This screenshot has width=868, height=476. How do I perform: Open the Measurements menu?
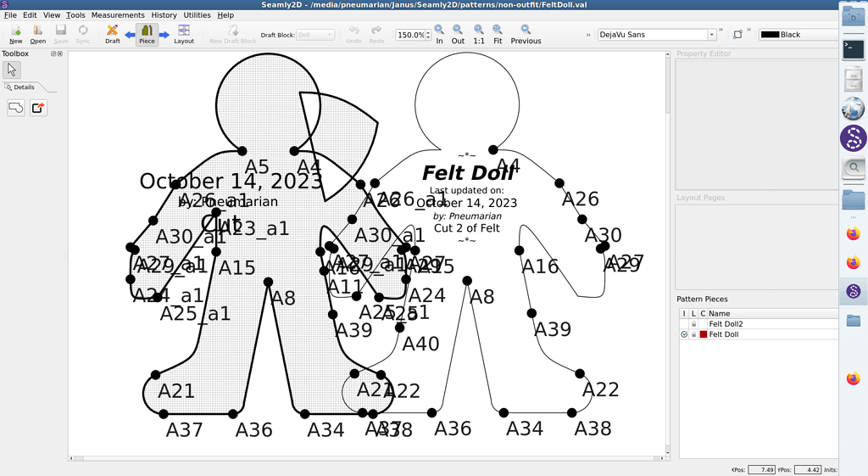(118, 15)
